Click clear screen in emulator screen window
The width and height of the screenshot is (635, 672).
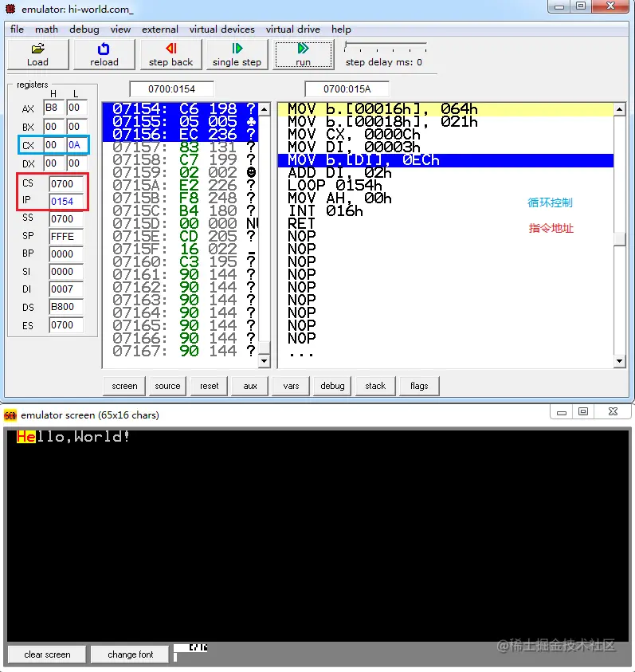point(47,654)
